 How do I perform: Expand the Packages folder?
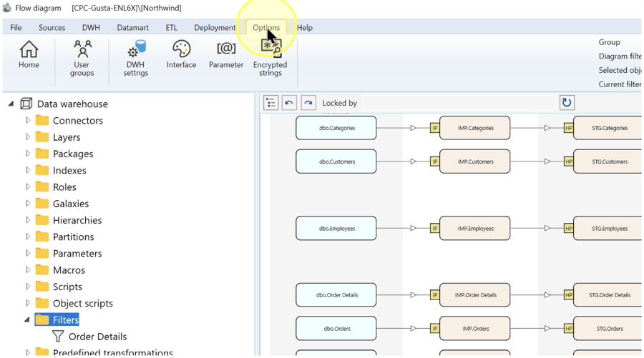click(27, 154)
